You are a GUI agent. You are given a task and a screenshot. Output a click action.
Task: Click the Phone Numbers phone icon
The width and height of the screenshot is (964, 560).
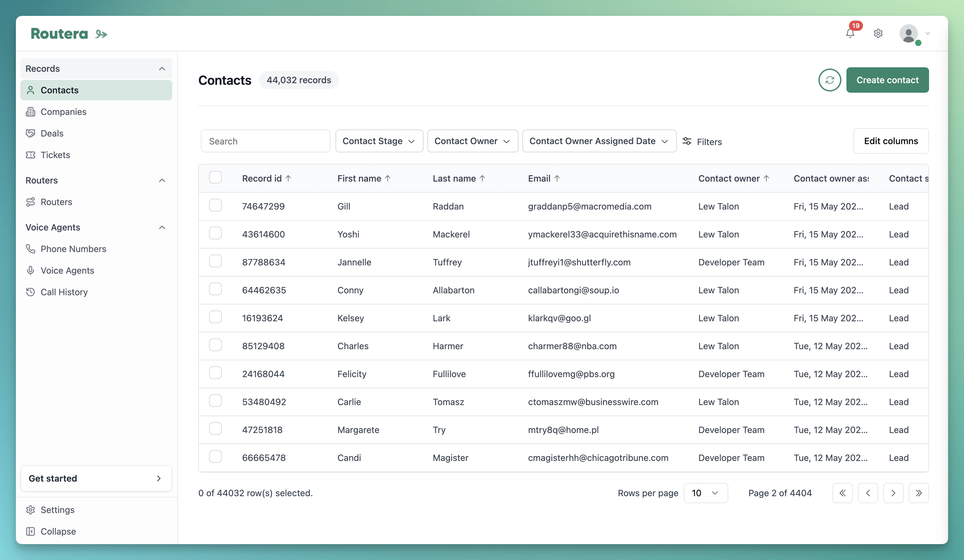(x=31, y=249)
